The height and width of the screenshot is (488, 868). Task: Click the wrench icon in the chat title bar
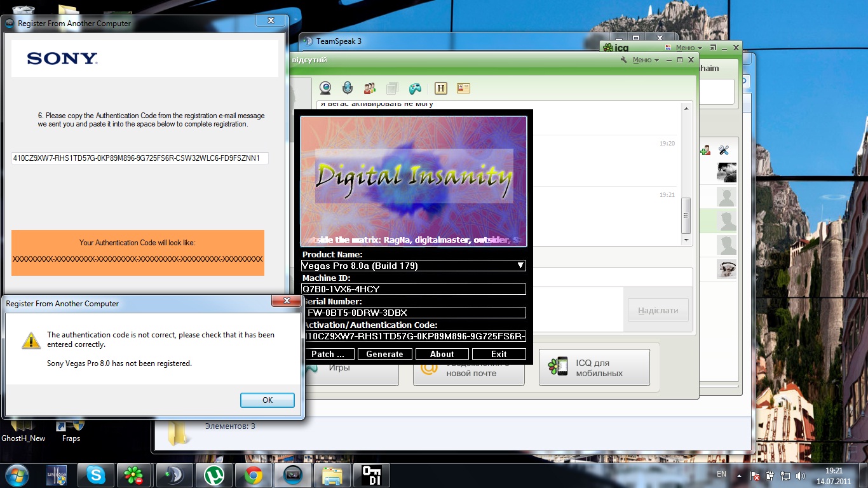[x=624, y=60]
